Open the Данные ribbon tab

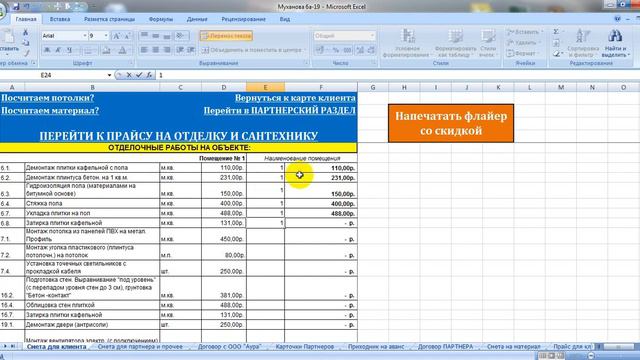coord(197,19)
